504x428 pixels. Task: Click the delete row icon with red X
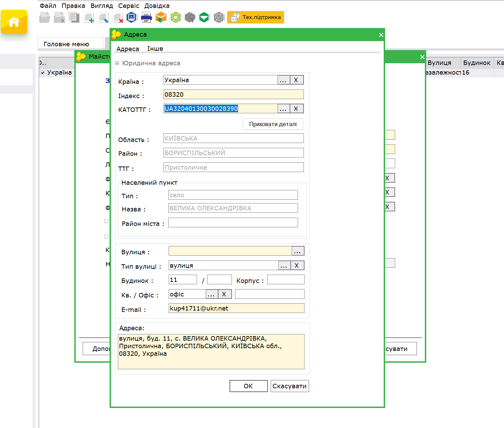[x=118, y=17]
